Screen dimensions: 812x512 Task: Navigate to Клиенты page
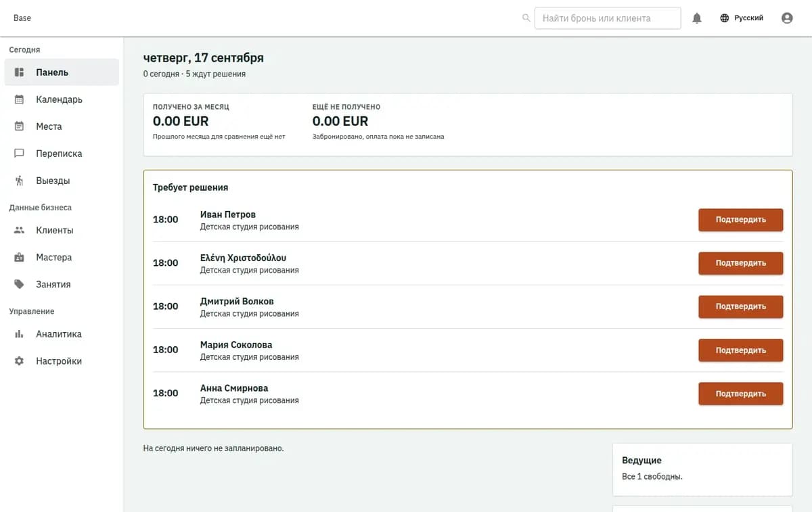(62, 230)
